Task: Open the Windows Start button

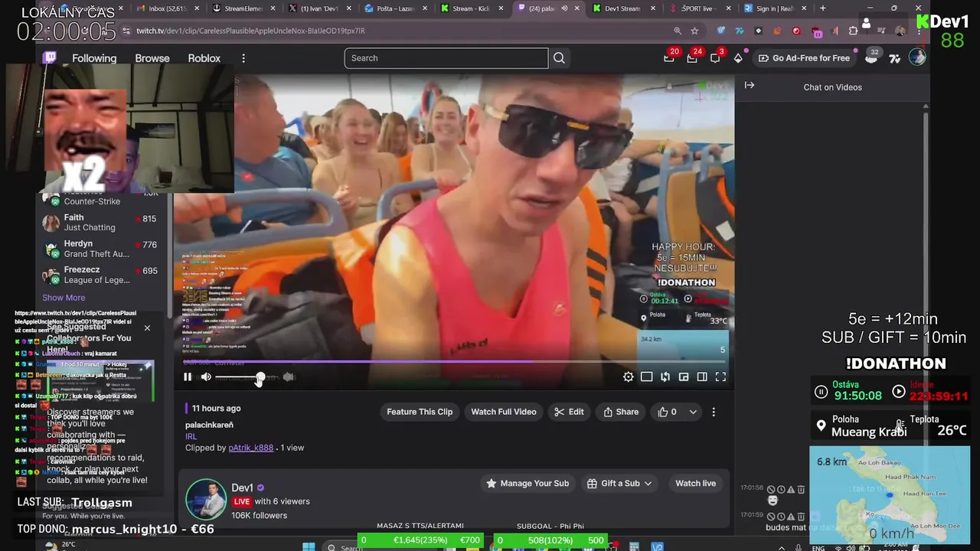Action: click(309, 546)
